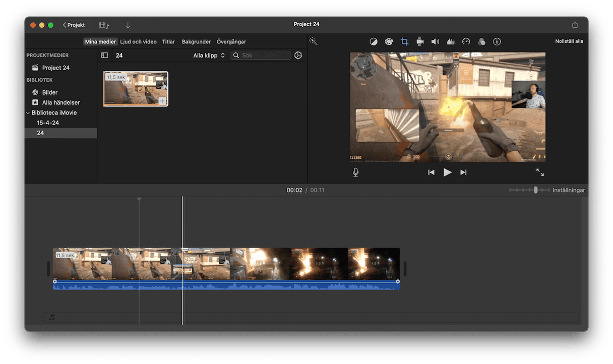Select Alla händelser in library
Viewport: 613px width, 364px height.
pyautogui.click(x=61, y=102)
